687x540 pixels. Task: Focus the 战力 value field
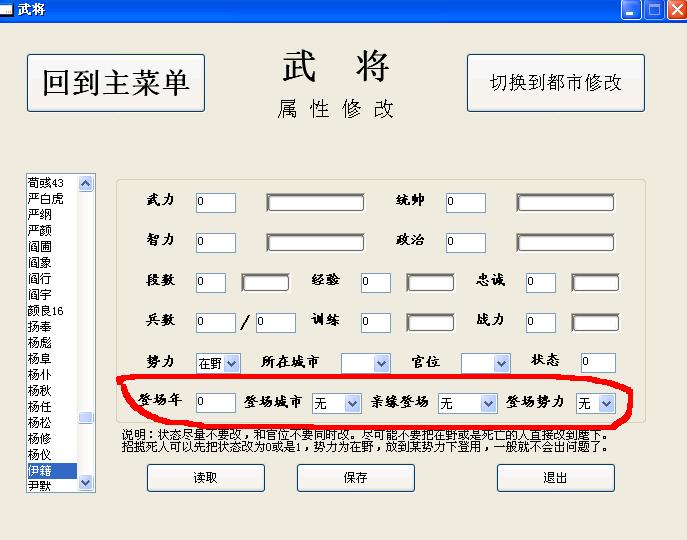[x=541, y=323]
